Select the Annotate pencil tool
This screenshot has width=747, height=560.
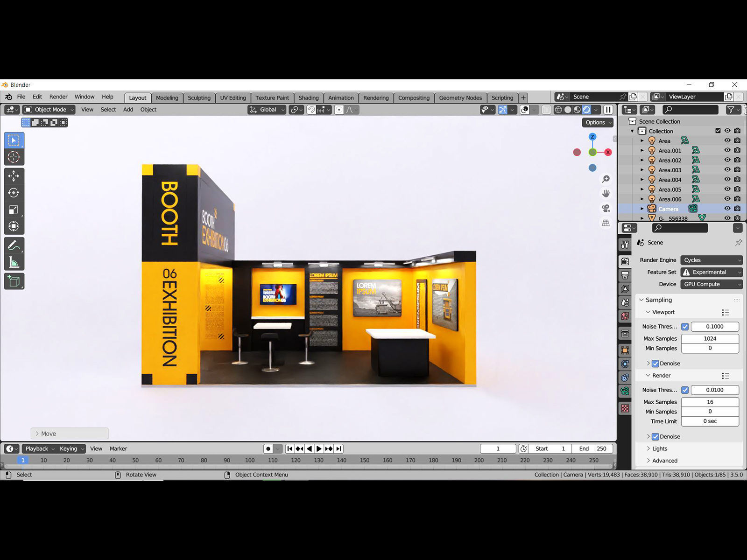pos(14,245)
